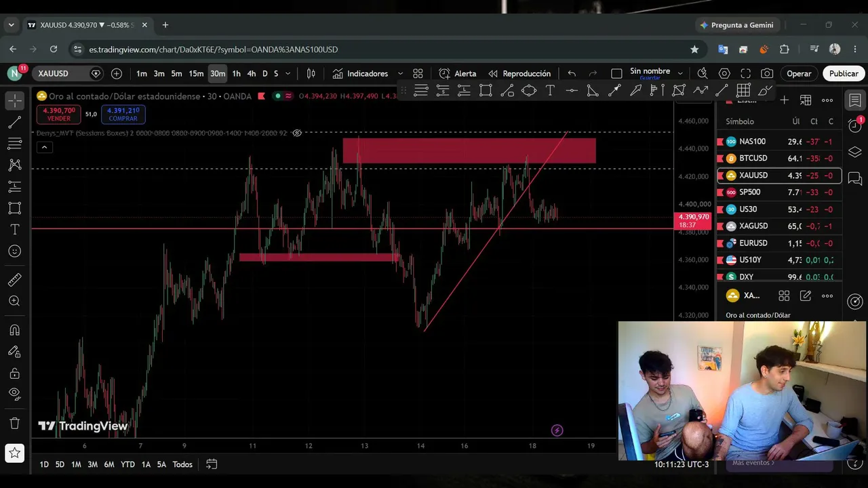Screen dimensions: 868x488
Task: Select NAS100 row in watchlist
Action: pos(779,142)
